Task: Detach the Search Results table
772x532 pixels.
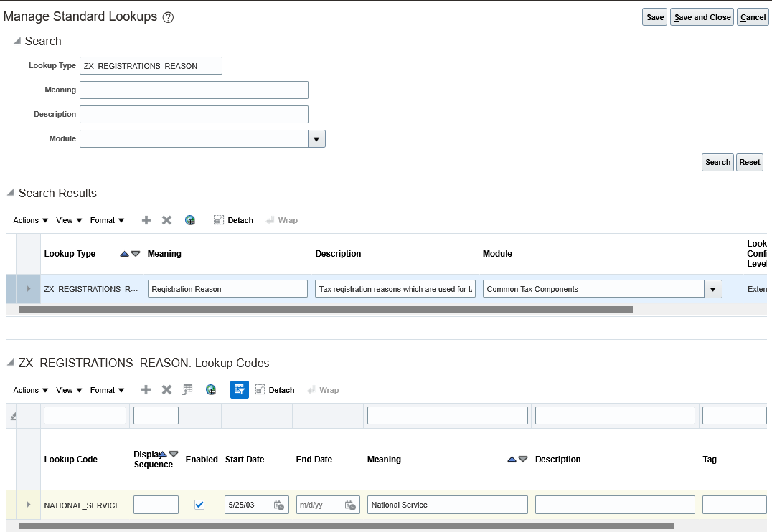Action: tap(233, 220)
